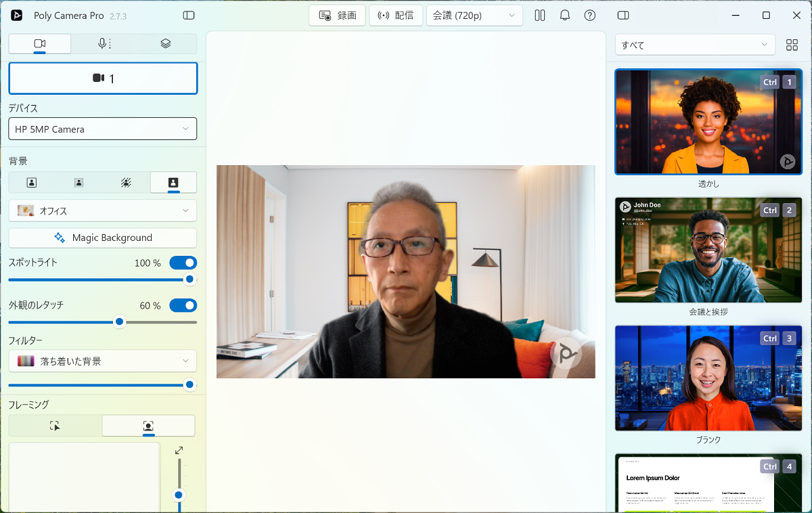Viewport: 812px width, 513px height.
Task: Open the help question mark icon
Action: (590, 15)
